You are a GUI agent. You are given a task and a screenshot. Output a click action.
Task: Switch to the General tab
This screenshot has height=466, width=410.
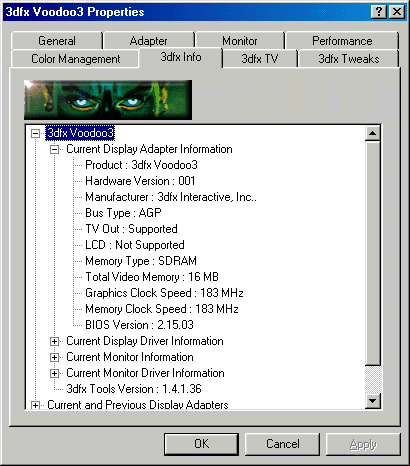point(57,41)
